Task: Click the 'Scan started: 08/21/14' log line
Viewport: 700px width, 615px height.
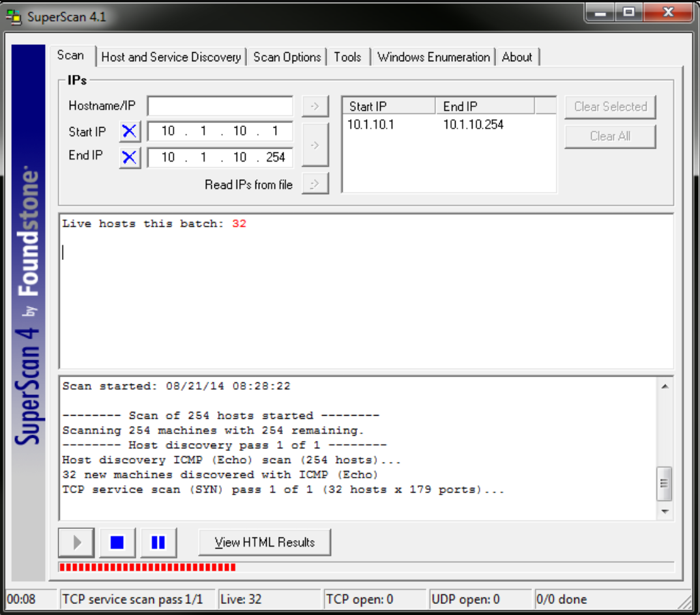Action: [177, 386]
